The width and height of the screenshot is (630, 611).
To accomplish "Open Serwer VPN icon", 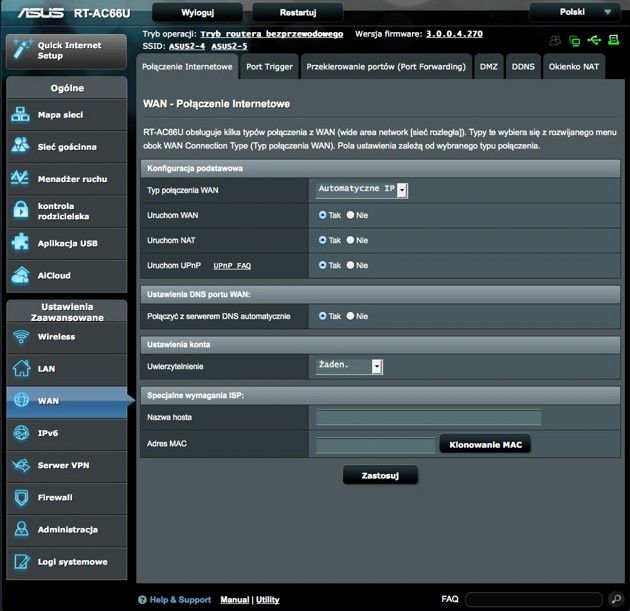I will (x=21, y=465).
